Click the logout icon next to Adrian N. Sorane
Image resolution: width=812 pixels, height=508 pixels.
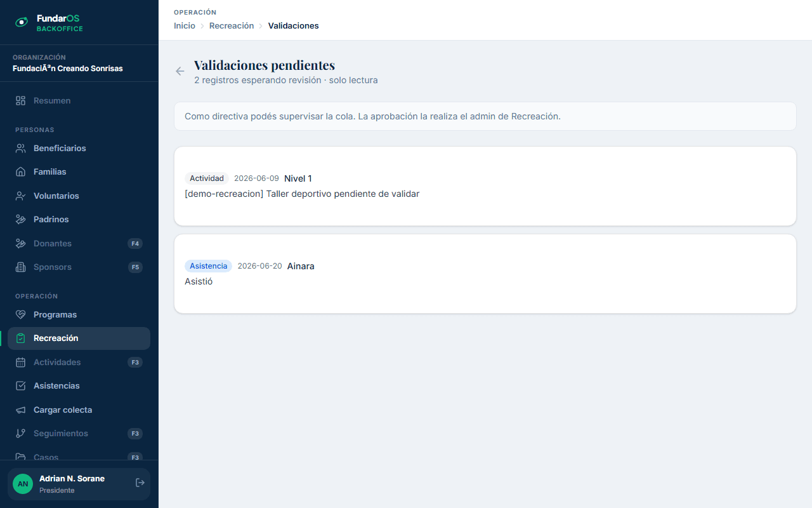point(140,483)
